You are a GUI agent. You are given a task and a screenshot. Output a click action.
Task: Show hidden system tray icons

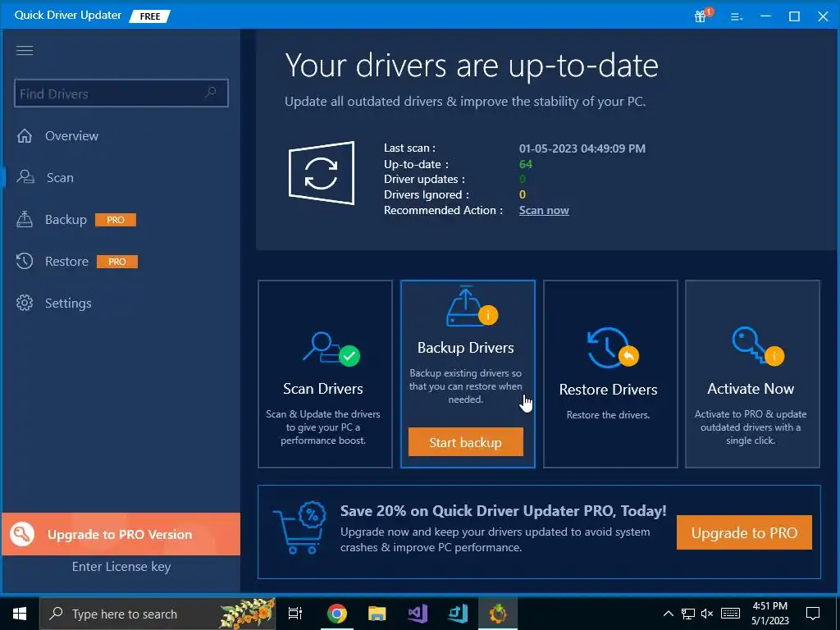click(x=669, y=614)
